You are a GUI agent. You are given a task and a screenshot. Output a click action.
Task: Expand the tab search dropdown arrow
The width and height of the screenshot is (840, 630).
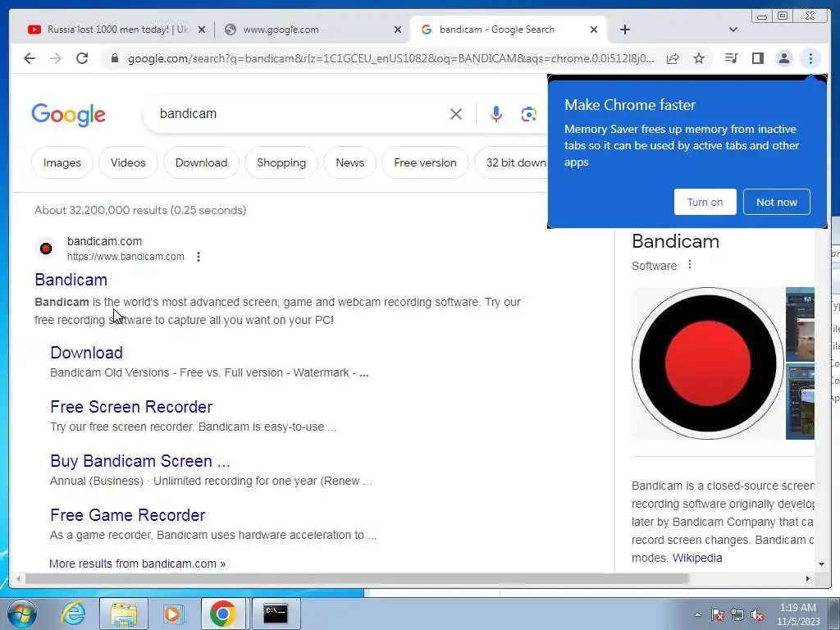click(733, 30)
